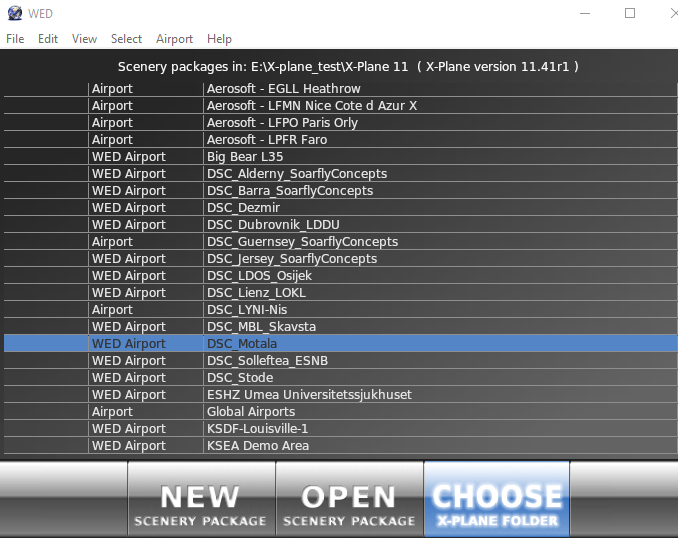Minimize the WED window
The height and width of the screenshot is (538, 678).
coord(585,13)
